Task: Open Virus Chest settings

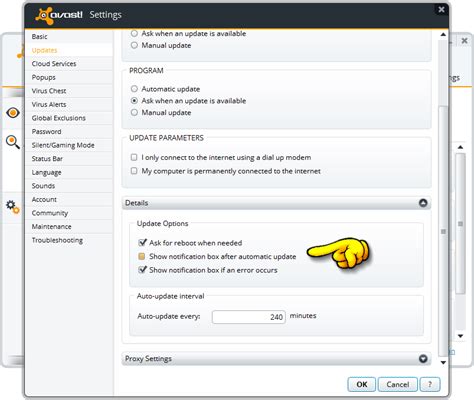Action: click(69, 91)
